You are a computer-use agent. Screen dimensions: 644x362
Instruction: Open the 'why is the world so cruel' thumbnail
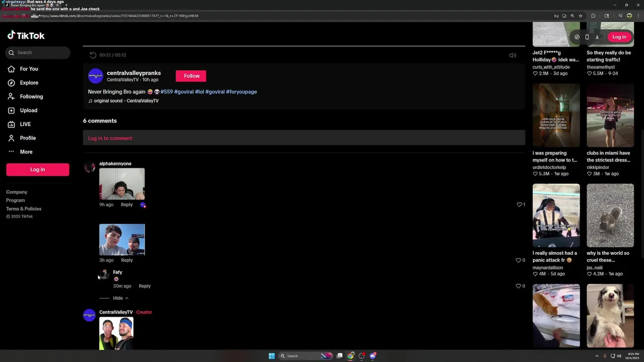pos(610,215)
